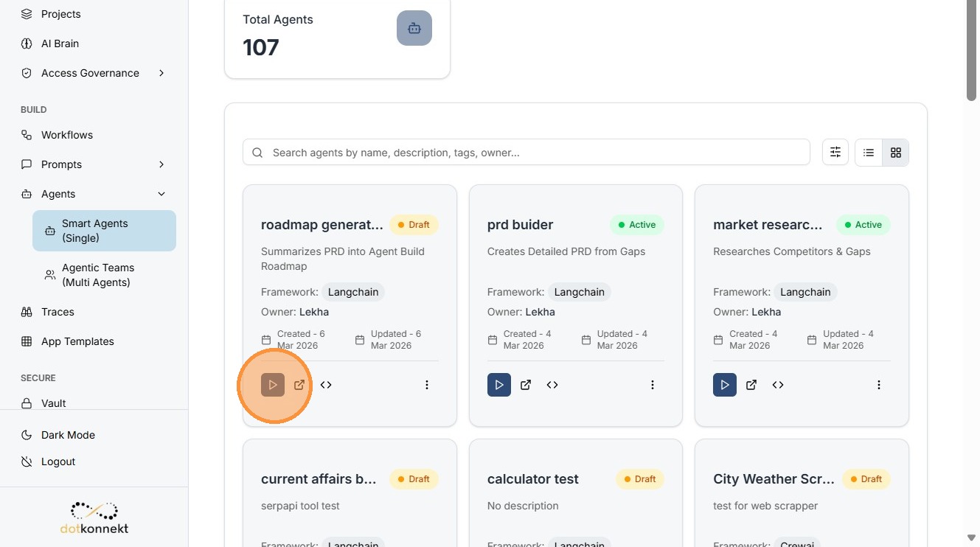Log out using the Logout link
Viewport: 980px width, 547px height.
click(x=58, y=461)
